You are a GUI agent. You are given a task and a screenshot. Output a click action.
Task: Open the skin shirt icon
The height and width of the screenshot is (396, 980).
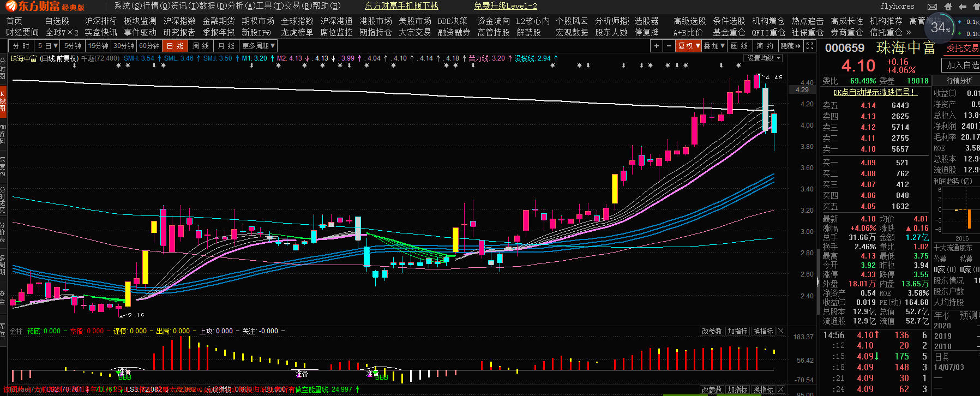pos(976,7)
